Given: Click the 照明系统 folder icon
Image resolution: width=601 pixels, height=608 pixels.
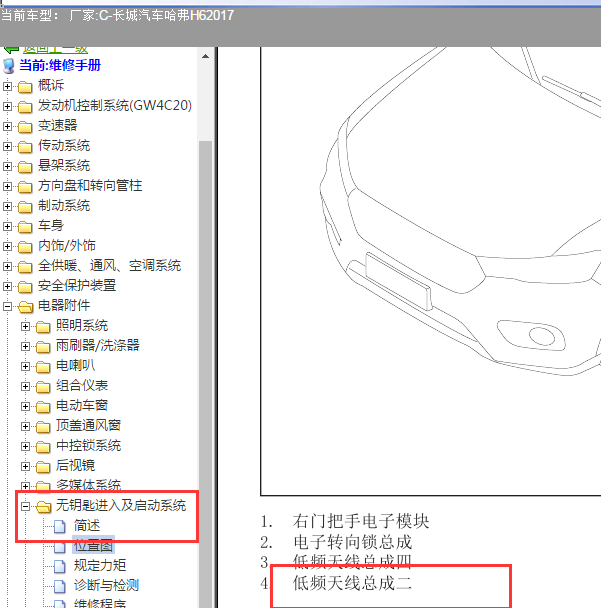Looking at the screenshot, I should click(43, 327).
